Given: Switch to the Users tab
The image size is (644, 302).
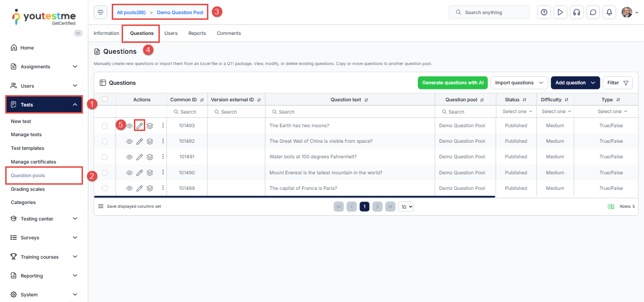Looking at the screenshot, I should pos(171,33).
